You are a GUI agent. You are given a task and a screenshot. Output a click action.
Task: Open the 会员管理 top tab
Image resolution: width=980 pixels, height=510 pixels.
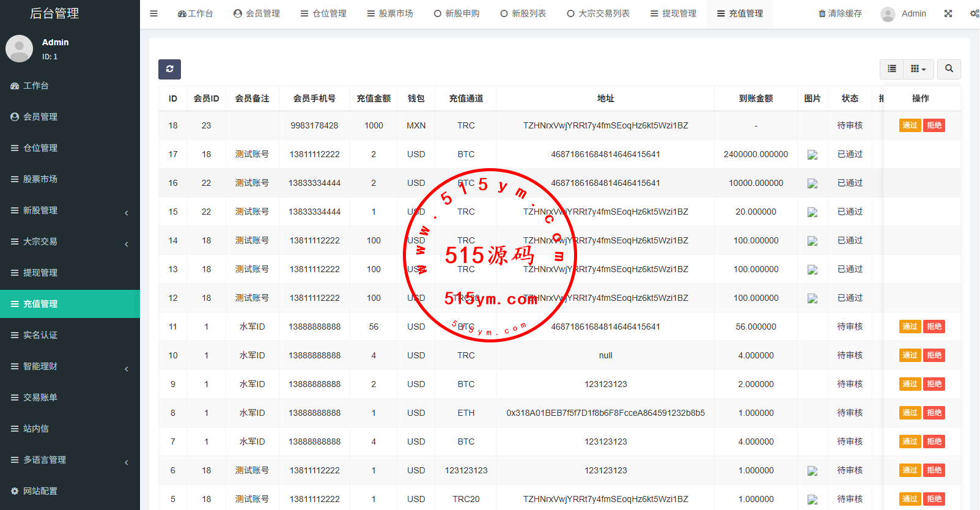257,13
